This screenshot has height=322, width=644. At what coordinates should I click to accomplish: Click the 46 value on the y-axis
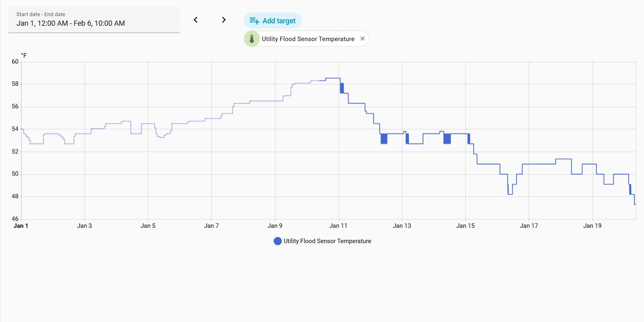(x=15, y=219)
